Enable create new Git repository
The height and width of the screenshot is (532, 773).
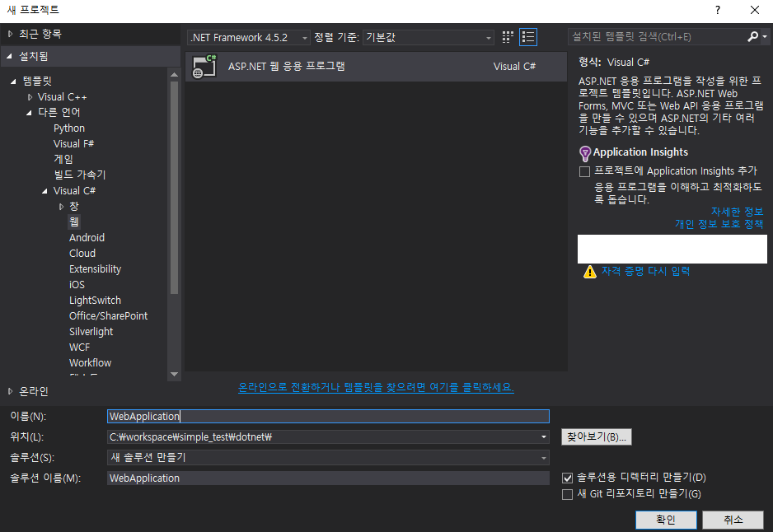568,494
